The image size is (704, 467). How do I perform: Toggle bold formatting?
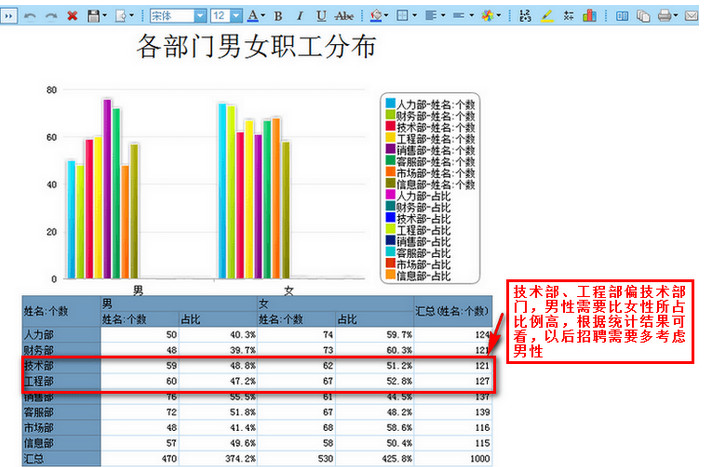278,16
